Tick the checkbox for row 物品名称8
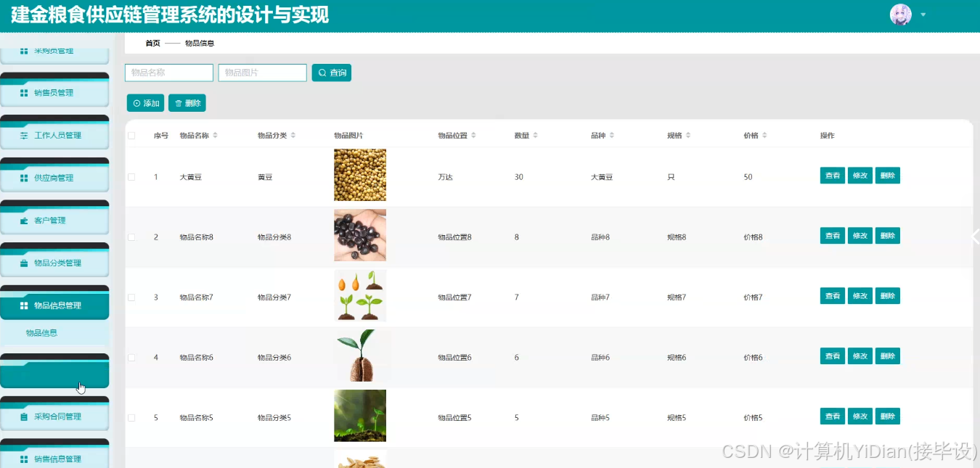 click(131, 237)
